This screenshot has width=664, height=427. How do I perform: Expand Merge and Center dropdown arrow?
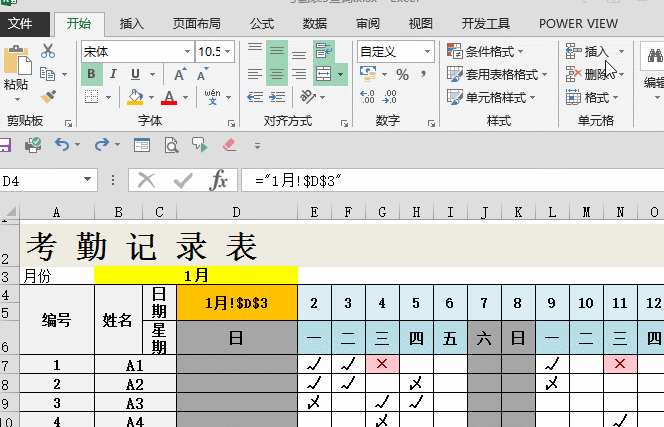click(341, 74)
